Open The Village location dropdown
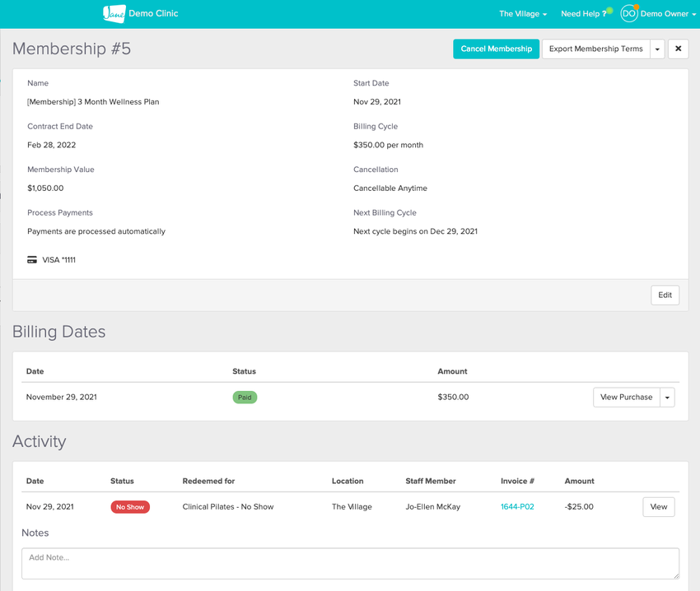This screenshot has width=700, height=591. coord(522,14)
